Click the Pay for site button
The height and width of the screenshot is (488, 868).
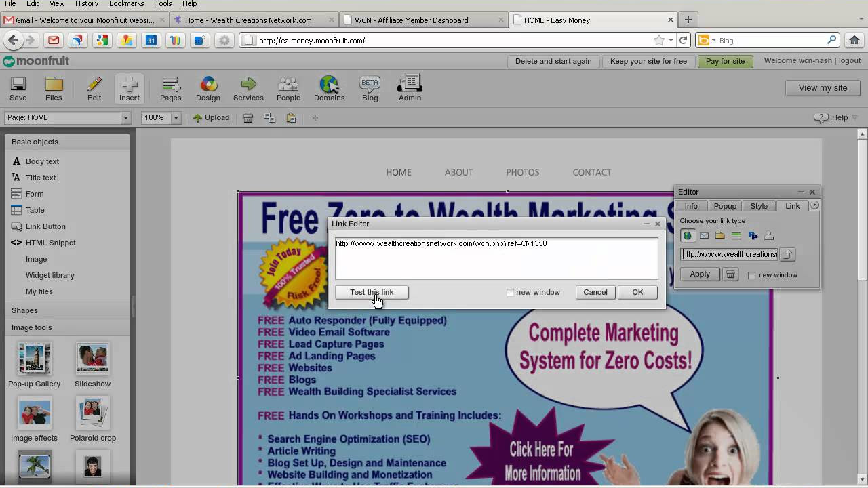725,61
